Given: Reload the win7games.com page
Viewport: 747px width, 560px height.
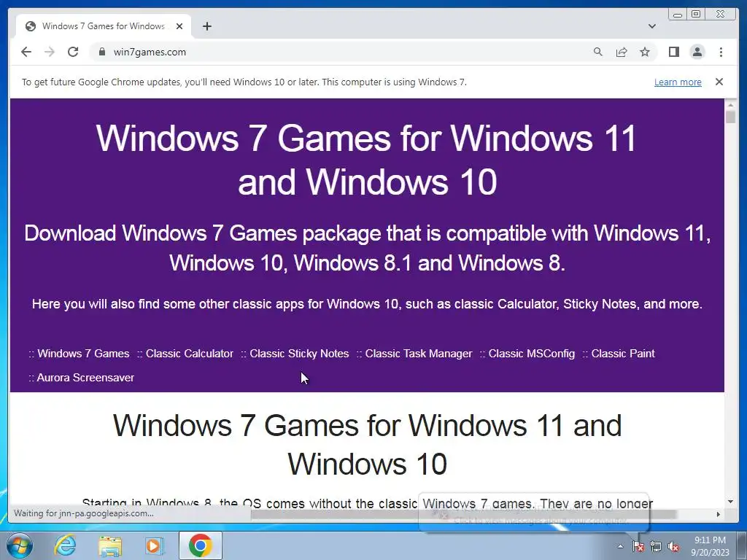Looking at the screenshot, I should [x=73, y=52].
